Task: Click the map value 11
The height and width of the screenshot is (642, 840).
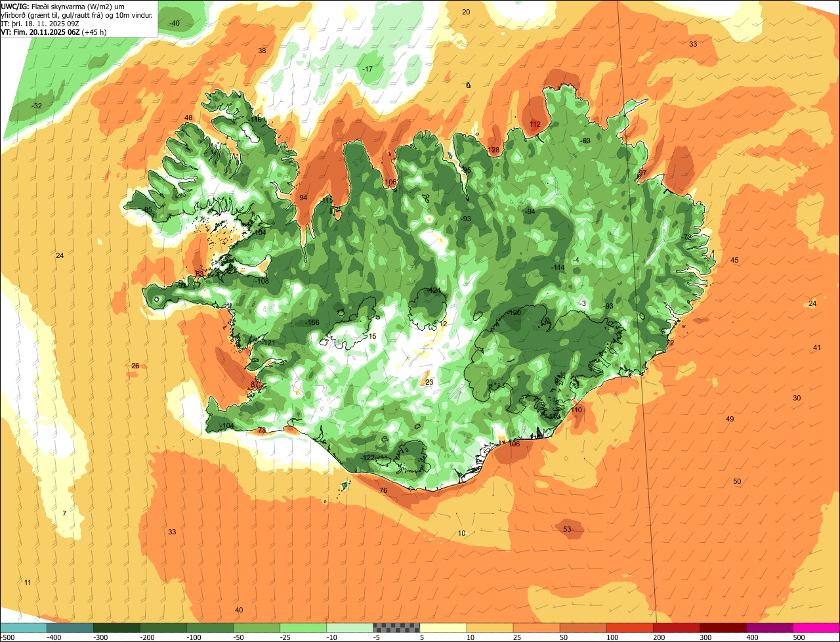Action: 28,582
